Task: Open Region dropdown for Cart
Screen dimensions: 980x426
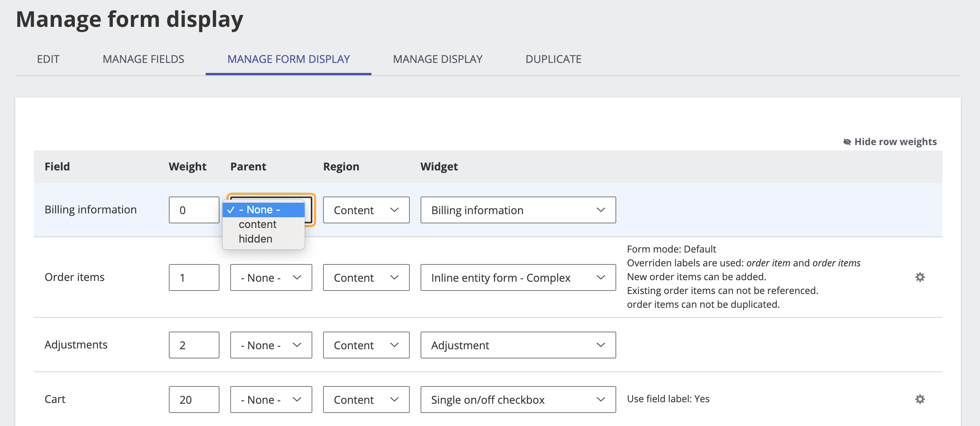Action: tap(366, 400)
